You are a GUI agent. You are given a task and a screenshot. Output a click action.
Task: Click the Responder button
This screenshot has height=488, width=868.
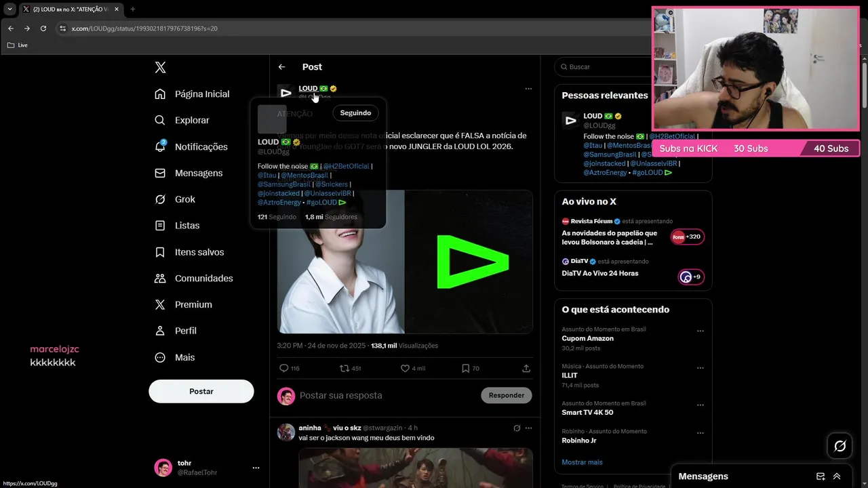click(x=507, y=395)
